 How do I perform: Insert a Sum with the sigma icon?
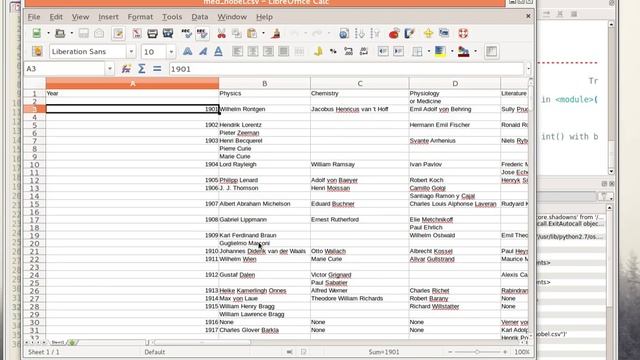point(142,69)
